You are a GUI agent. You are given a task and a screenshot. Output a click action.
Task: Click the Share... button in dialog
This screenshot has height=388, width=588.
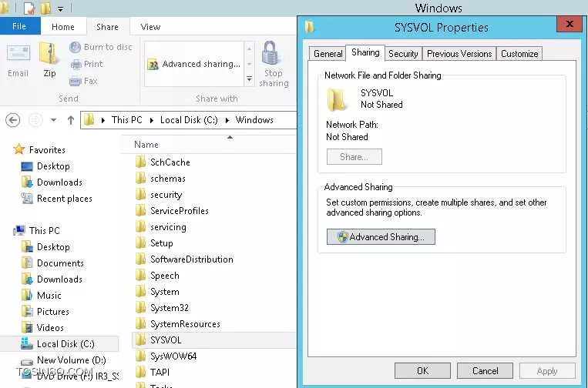click(354, 156)
